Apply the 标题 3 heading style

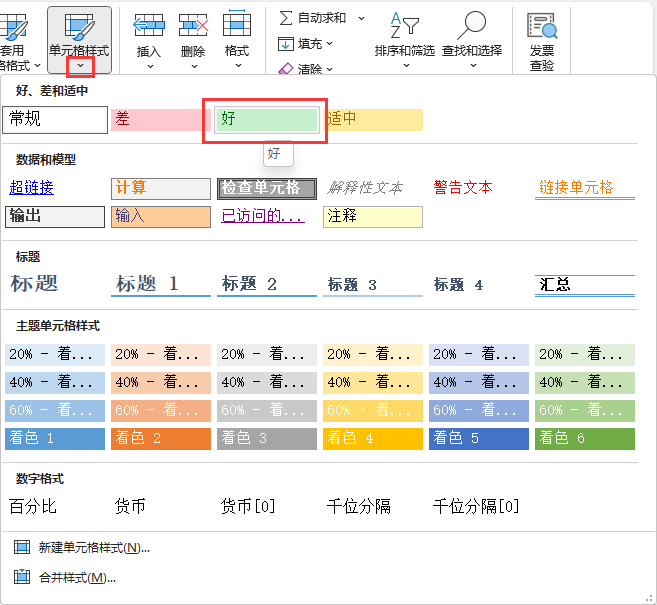[373, 285]
